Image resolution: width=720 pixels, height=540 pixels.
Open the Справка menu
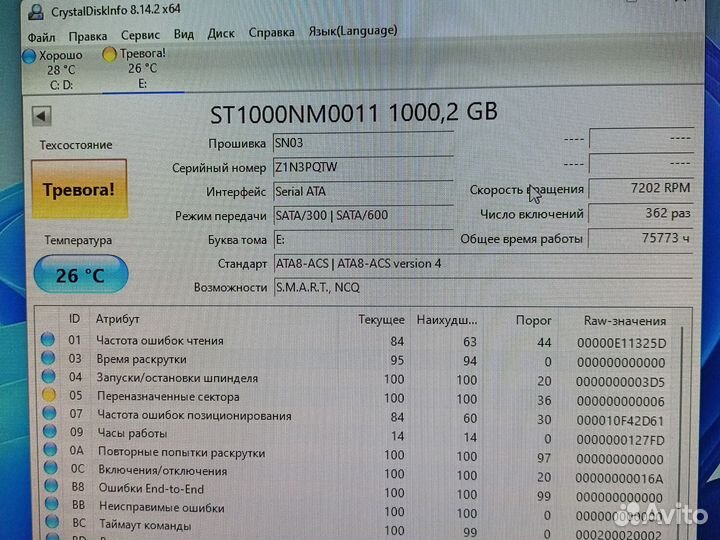[271, 33]
